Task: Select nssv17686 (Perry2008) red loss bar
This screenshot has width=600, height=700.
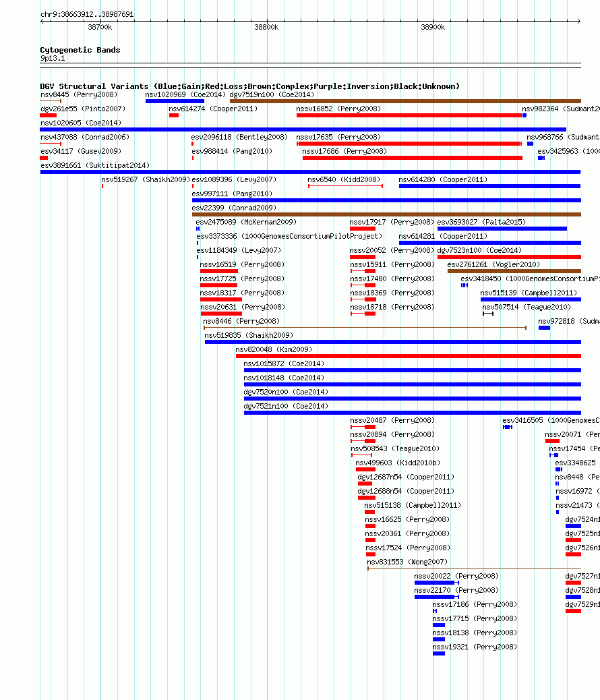Action: coord(413,158)
